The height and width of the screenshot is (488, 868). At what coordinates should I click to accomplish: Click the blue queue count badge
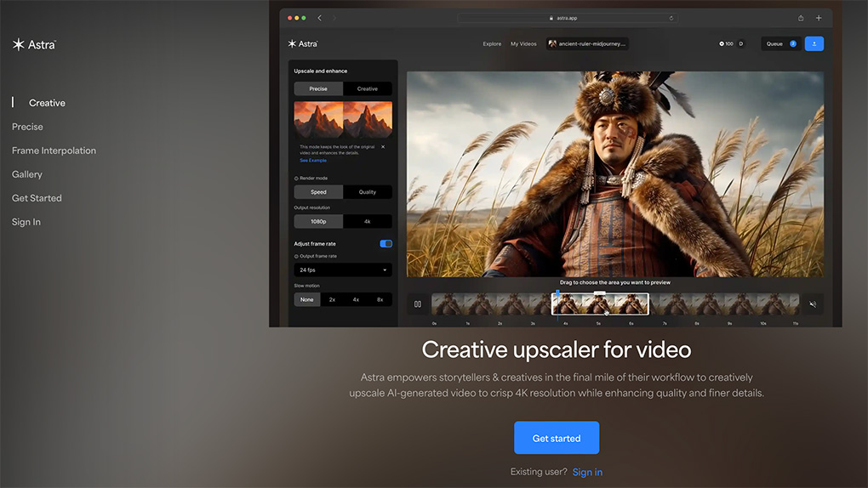(x=793, y=43)
